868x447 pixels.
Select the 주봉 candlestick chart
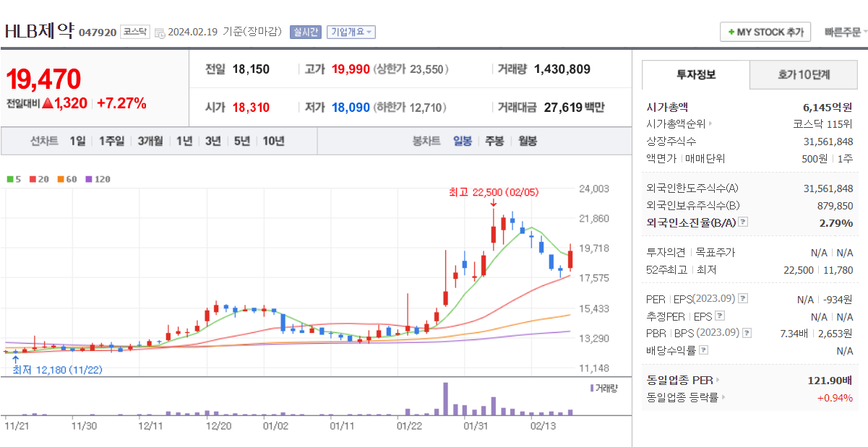(x=494, y=142)
